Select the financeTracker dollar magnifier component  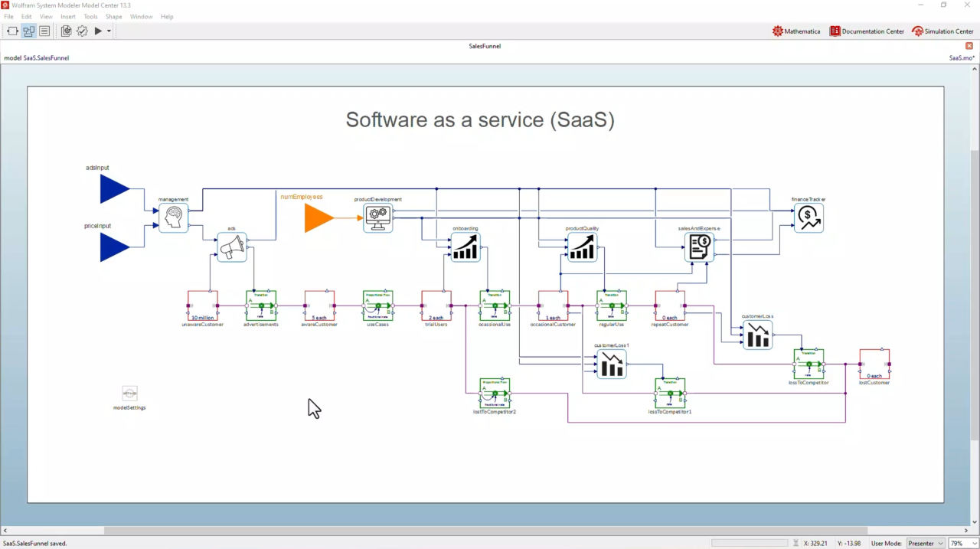tap(808, 218)
